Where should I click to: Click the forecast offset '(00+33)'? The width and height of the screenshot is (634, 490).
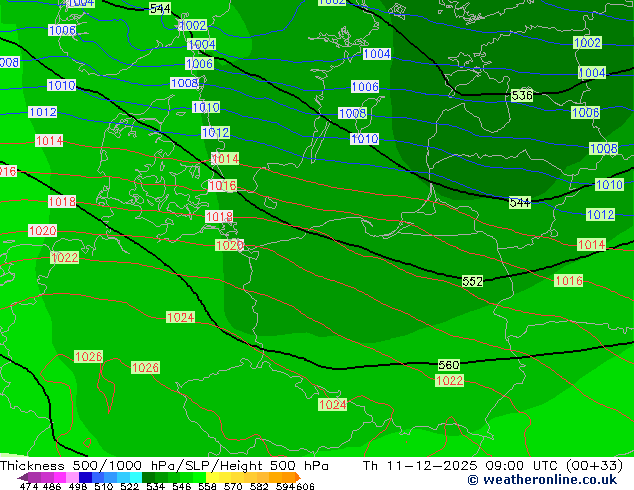pyautogui.click(x=595, y=466)
